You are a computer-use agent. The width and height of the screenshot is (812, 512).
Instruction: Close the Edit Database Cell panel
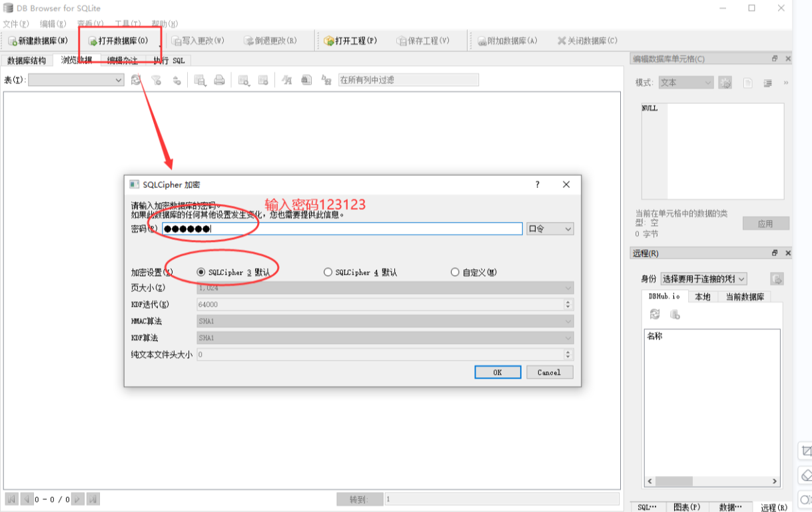[788, 59]
